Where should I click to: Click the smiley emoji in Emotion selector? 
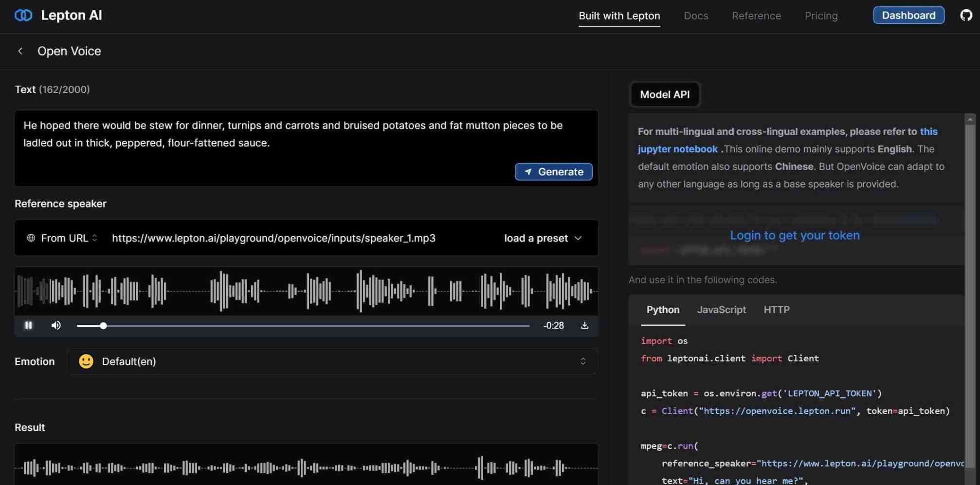click(86, 361)
